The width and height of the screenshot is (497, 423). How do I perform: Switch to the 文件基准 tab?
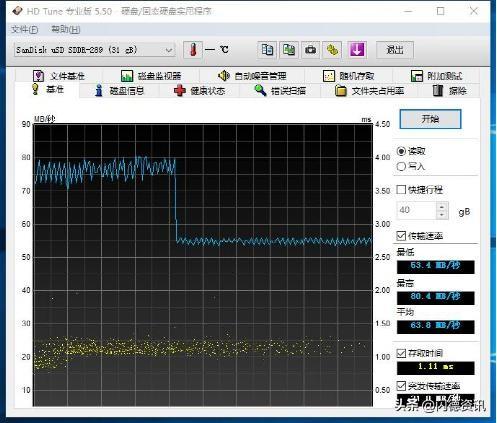tap(59, 76)
